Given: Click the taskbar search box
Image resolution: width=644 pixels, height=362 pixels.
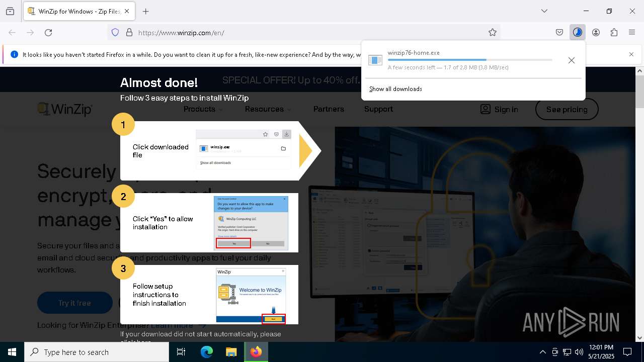Looking at the screenshot, I should [x=97, y=352].
